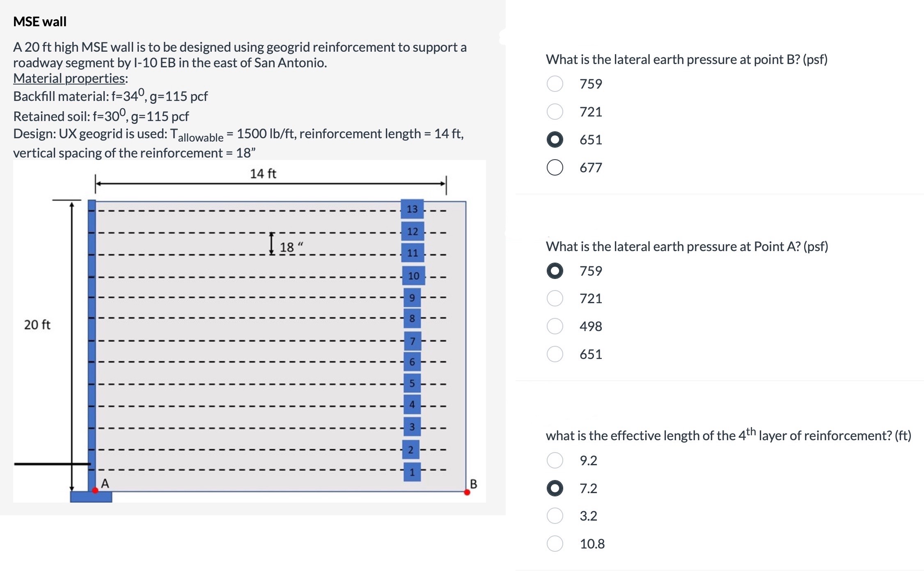Click the MSE wall heading
The image size is (924, 576).
(x=40, y=21)
